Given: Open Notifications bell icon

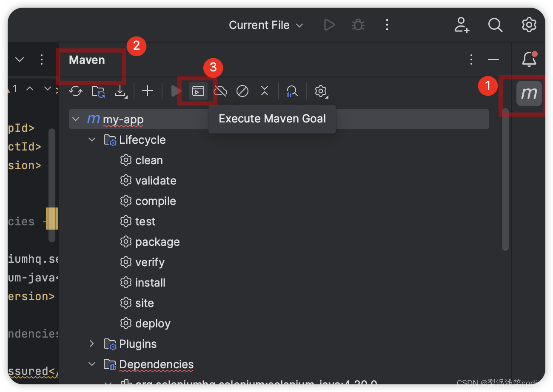Looking at the screenshot, I should (529, 60).
